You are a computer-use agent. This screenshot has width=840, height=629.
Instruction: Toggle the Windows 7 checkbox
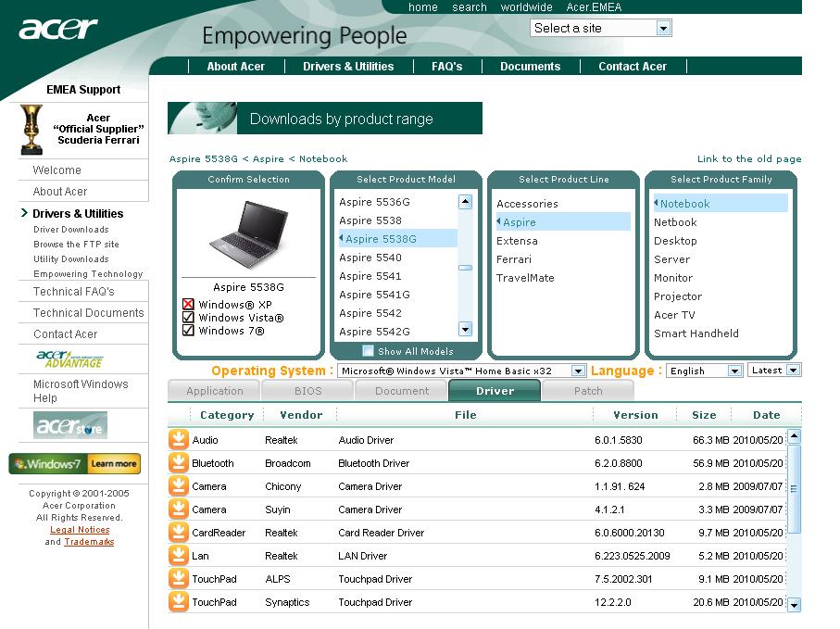point(188,330)
